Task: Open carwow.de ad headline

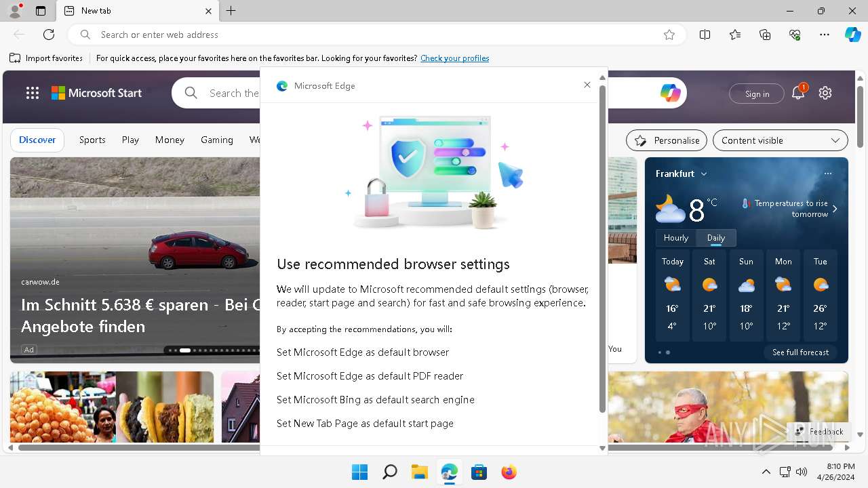Action: 140,315
